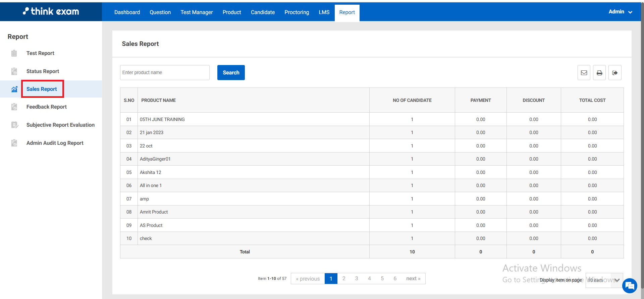This screenshot has height=299, width=644.
Task: Open the live chat bubble icon
Action: 629,286
